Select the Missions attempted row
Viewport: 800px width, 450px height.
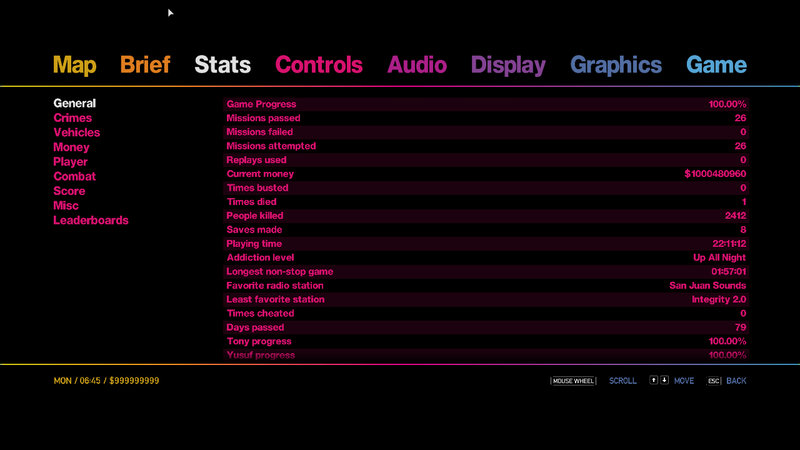[x=486, y=146]
